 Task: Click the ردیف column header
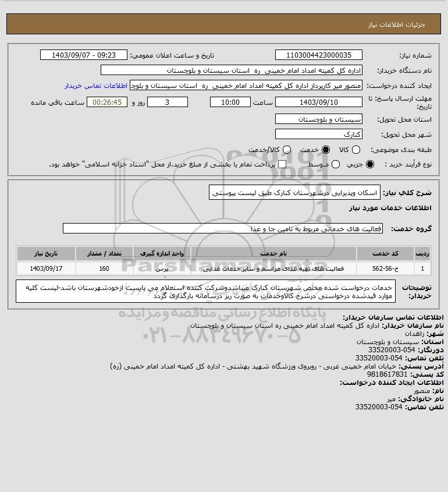click(422, 253)
